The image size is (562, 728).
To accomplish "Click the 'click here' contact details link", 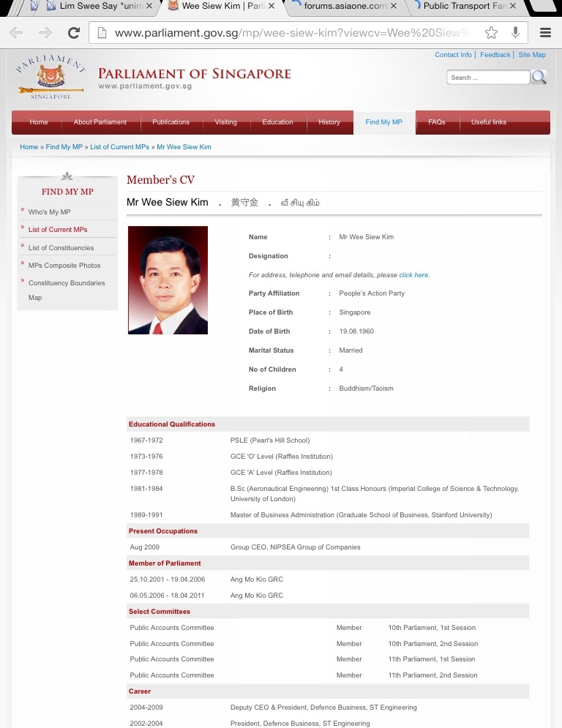I will point(413,275).
